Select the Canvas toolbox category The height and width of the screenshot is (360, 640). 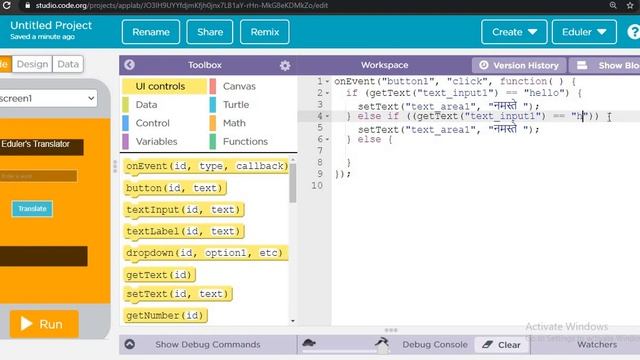252,86
